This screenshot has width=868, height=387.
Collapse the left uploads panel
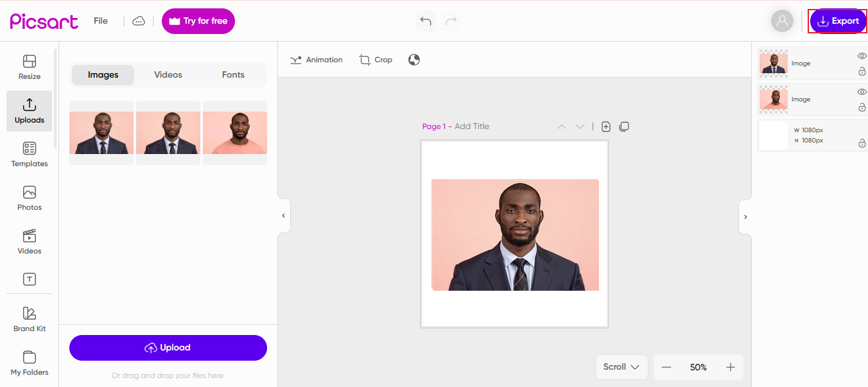click(284, 216)
